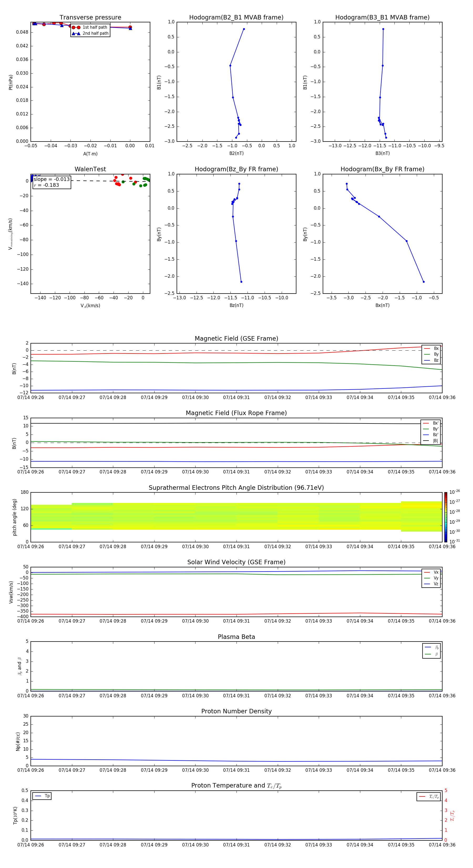Image resolution: width=473 pixels, height=868 pixels.
Task: Click the 'Bz(nT)' x-axis label
Action: [x=236, y=306]
